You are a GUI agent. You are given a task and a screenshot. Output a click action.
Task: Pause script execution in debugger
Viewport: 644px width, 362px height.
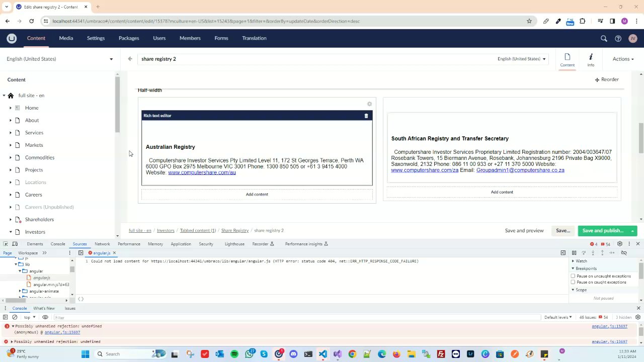pos(574,253)
